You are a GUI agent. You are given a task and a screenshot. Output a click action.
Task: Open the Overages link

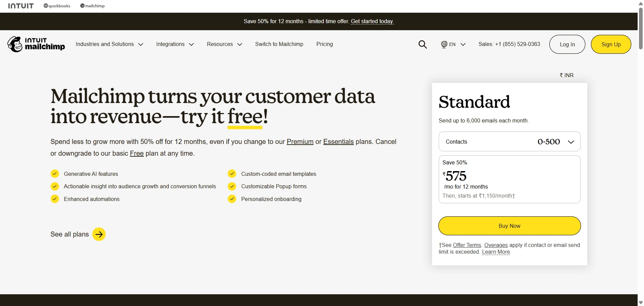(496, 245)
